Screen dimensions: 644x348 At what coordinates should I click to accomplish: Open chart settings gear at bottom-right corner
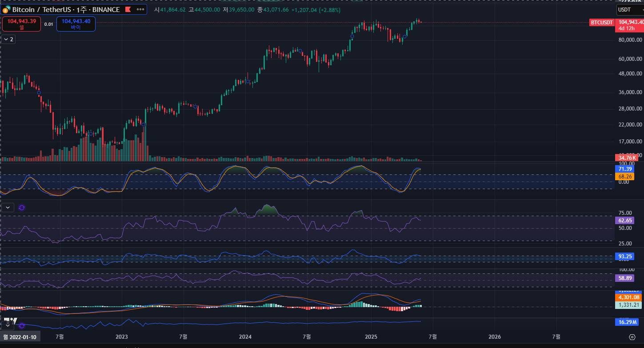[632, 337]
